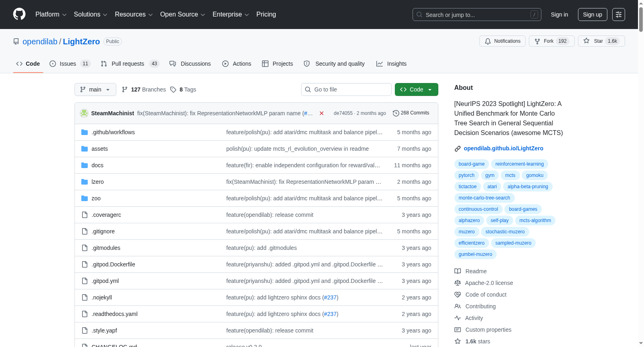Open pull request #237 link on .nojekyll row
Viewport: 644px width, 347px height.
(330, 297)
